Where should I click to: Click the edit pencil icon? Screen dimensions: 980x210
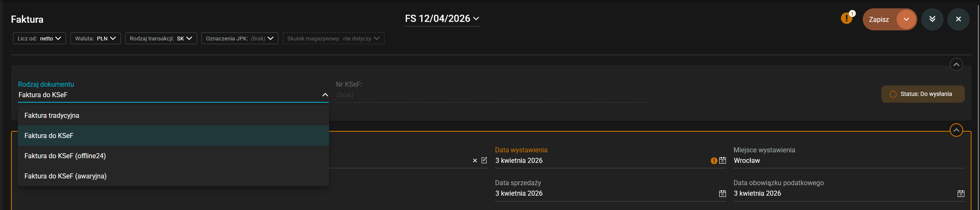pos(484,160)
